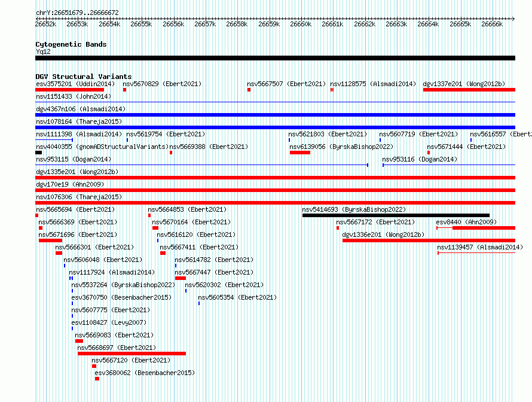Open nsv5667447 (Ebert2021) variant
The width and height of the screenshot is (532, 402).
214,272
